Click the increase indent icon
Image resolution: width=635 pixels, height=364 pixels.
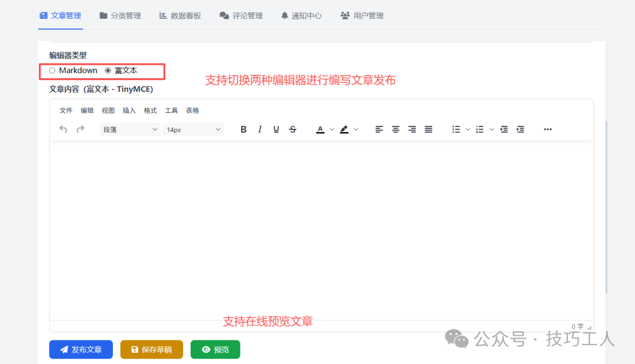pyautogui.click(x=520, y=129)
